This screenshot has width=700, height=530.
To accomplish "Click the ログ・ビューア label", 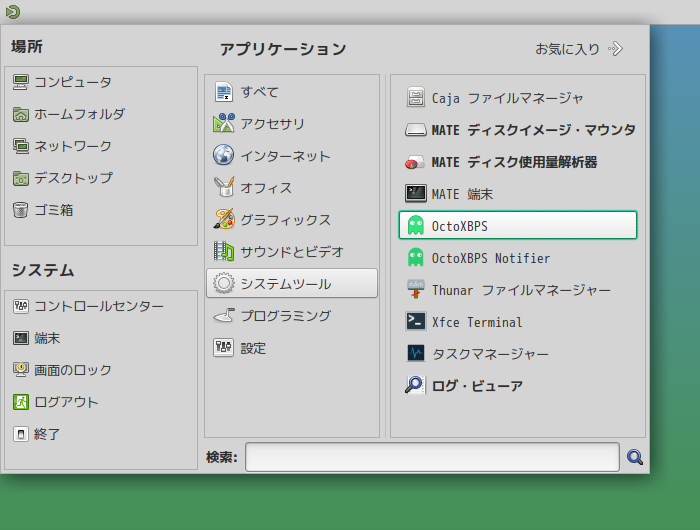I will [x=477, y=386].
